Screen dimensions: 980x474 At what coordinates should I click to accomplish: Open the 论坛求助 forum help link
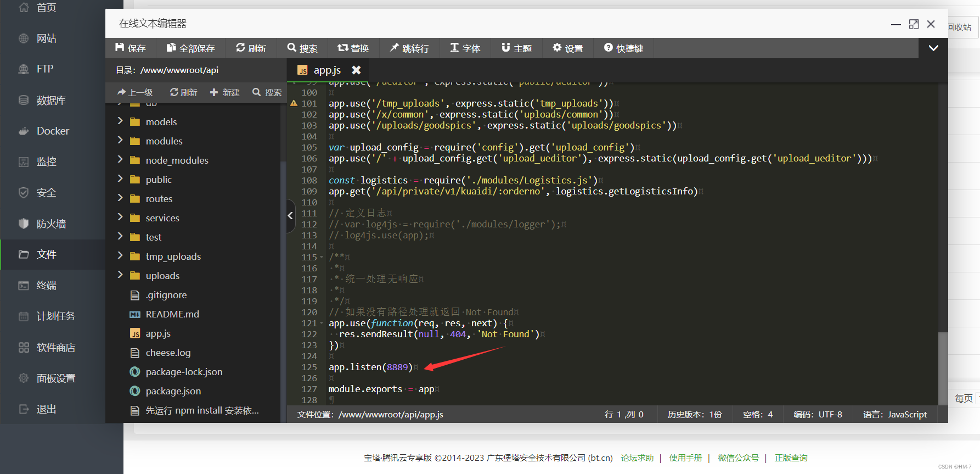click(x=637, y=458)
